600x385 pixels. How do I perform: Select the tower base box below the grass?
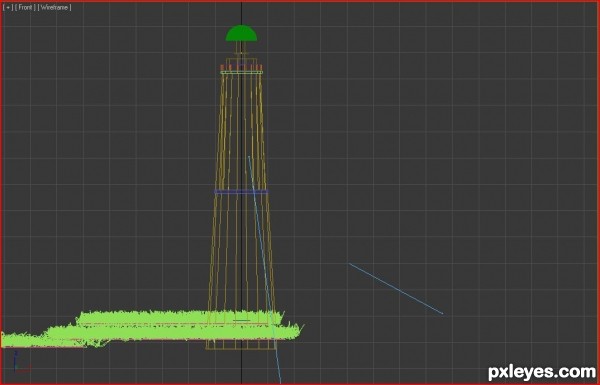(x=241, y=345)
